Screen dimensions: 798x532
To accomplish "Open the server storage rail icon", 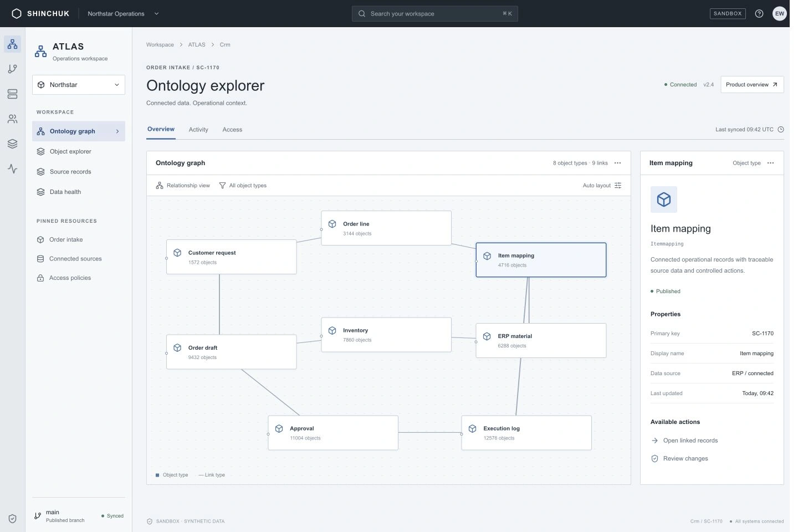I will [13, 94].
